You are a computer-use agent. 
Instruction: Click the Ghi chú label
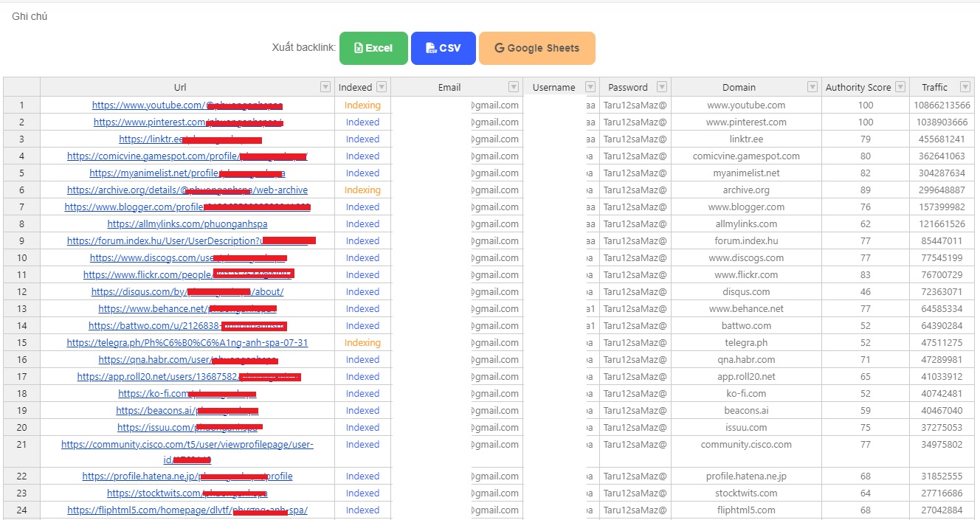[x=30, y=16]
